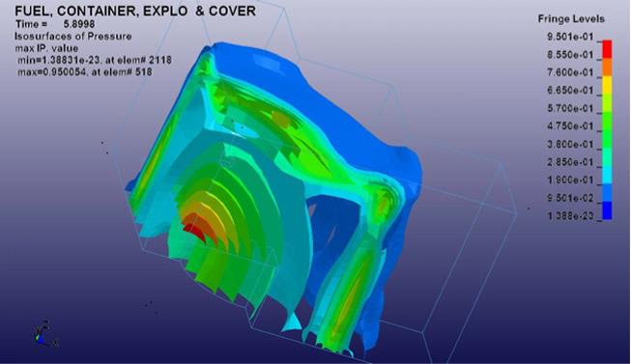Click the 9.501e-02 fringe value
Image resolution: width=631 pixels, height=364 pixels.
click(x=570, y=198)
